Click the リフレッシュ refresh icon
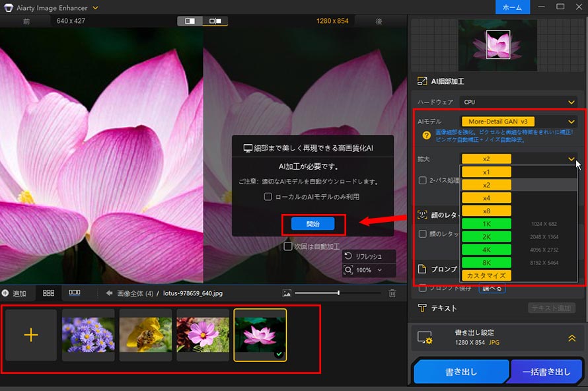The image size is (588, 391). tap(350, 255)
